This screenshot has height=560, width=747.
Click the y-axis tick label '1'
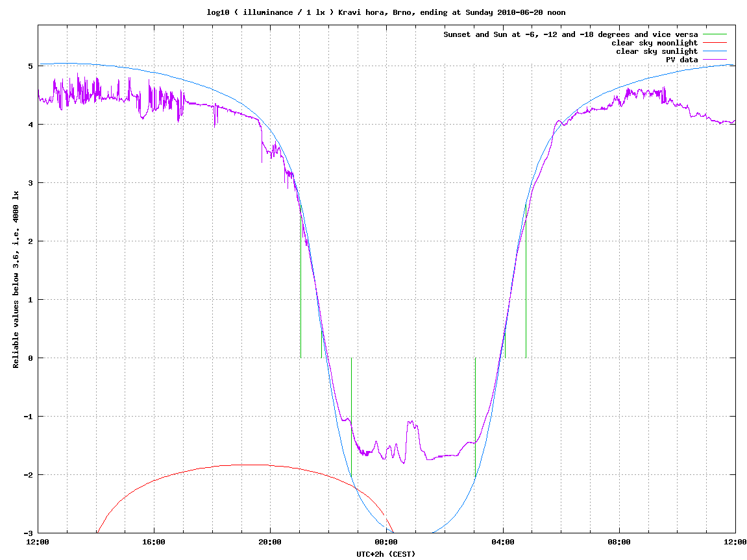pyautogui.click(x=31, y=300)
